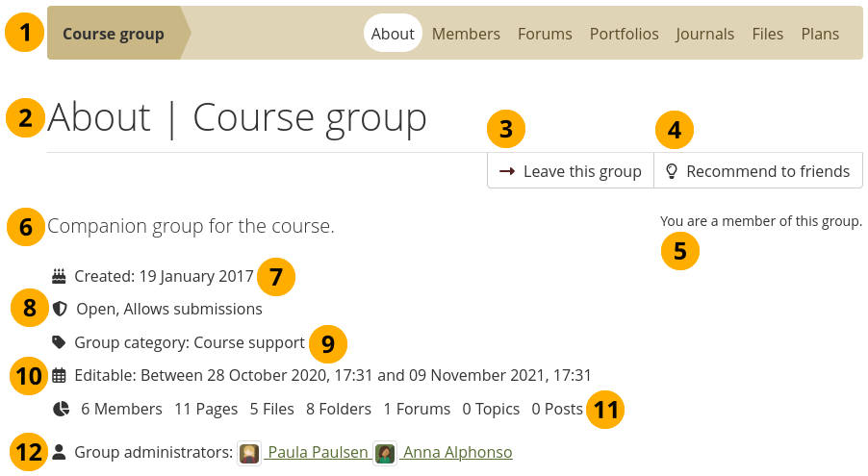Click the calendar icon beside Editable
Screen dimensions: 868x476
point(59,375)
